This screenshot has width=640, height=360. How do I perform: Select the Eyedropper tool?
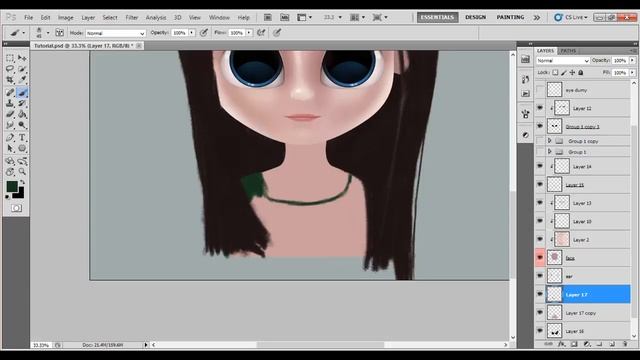(x=22, y=80)
